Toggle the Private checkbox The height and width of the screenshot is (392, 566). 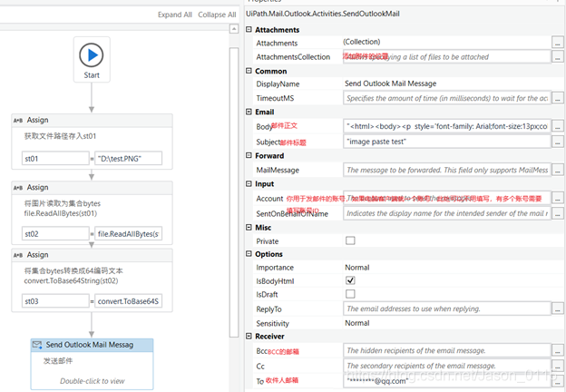pos(350,240)
